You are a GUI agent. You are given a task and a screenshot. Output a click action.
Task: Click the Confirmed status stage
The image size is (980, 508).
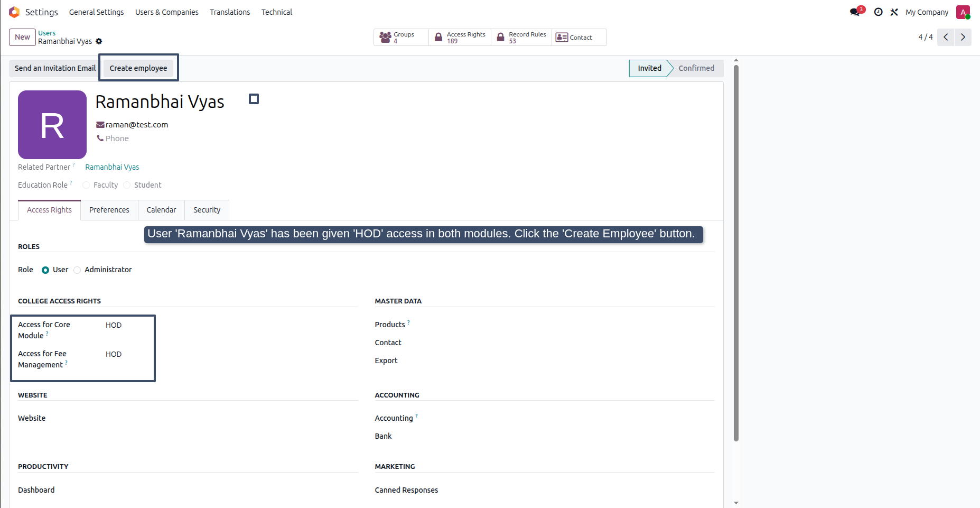696,68
